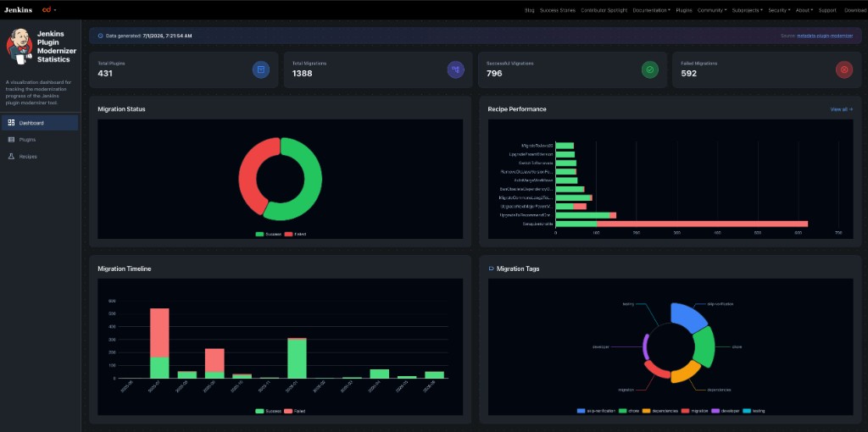868x432 pixels.
Task: Click the blue Total Plugins card icon
Action: point(261,69)
